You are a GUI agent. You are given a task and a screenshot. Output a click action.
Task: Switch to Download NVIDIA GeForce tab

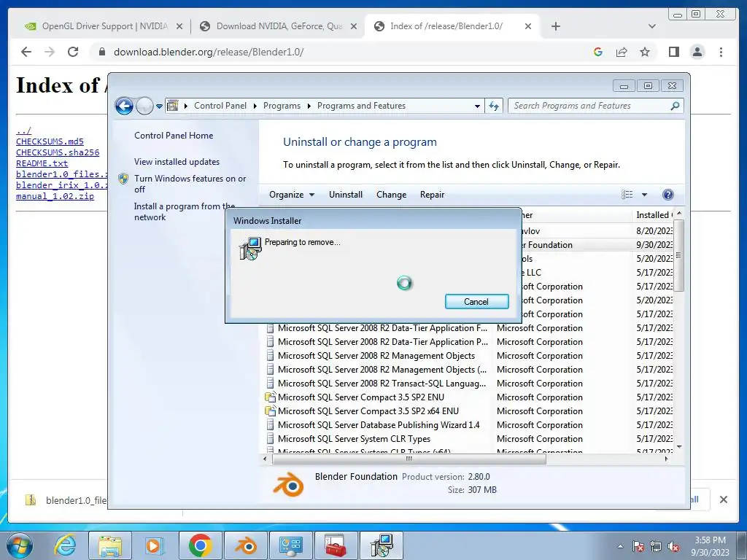point(279,26)
